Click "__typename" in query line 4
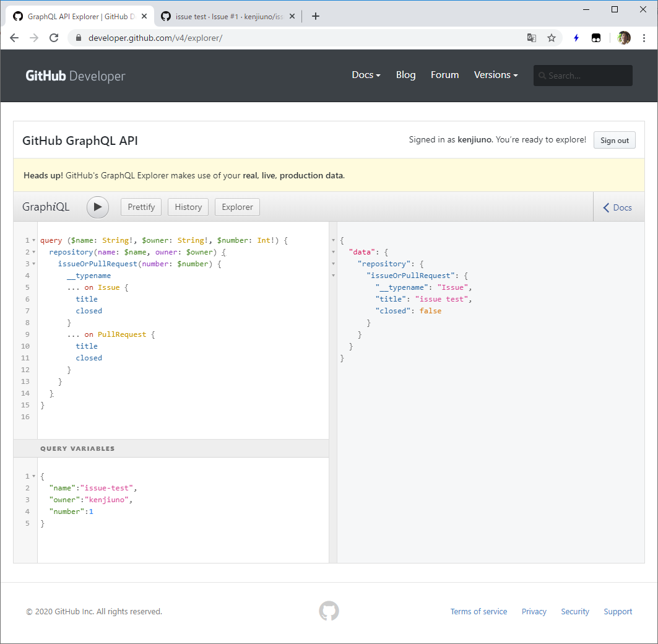The image size is (658, 644). (89, 276)
